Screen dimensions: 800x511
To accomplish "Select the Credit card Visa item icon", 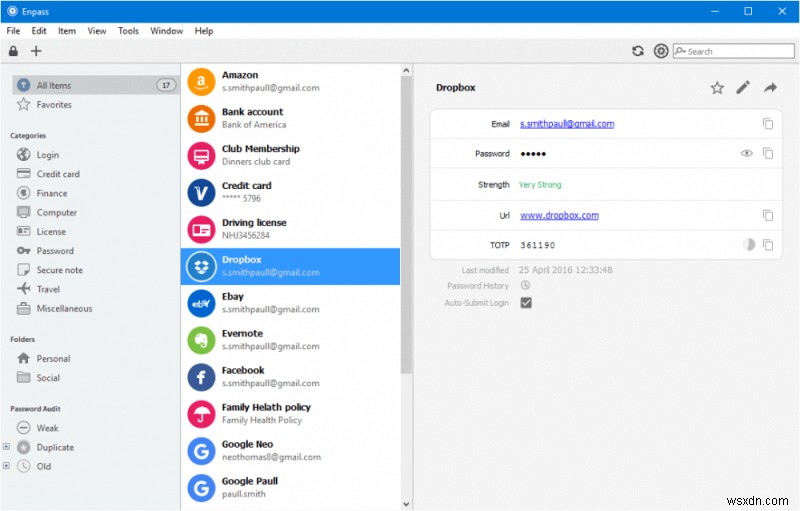I will click(201, 192).
